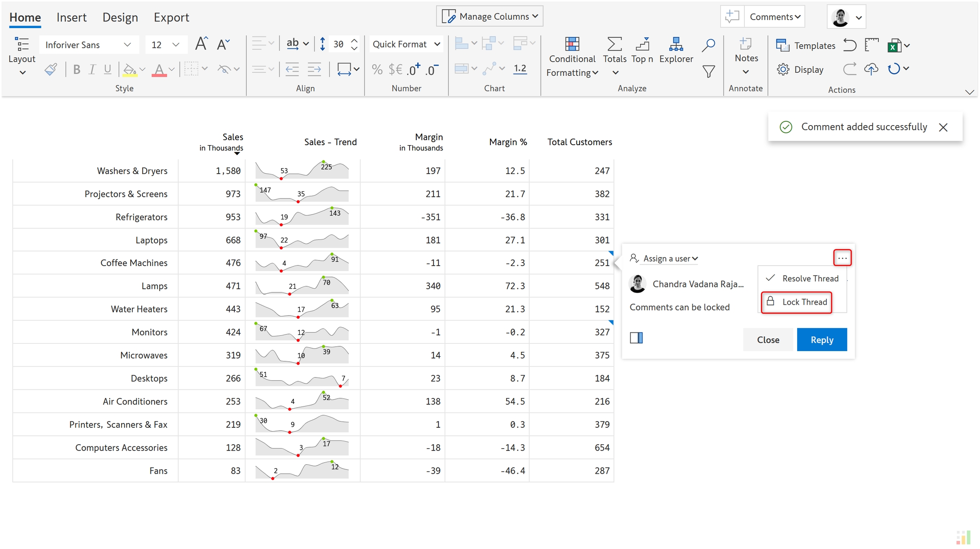
Task: Click the Display gear icon
Action: click(783, 69)
